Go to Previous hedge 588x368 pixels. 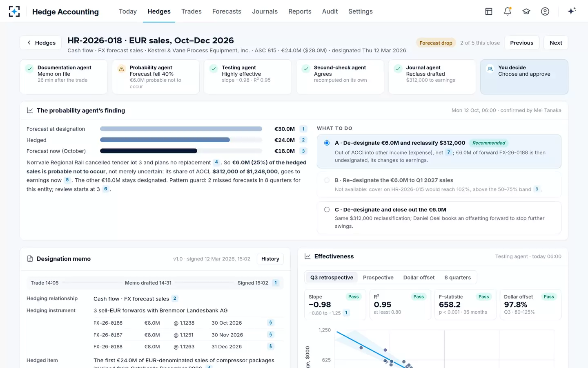pyautogui.click(x=522, y=43)
